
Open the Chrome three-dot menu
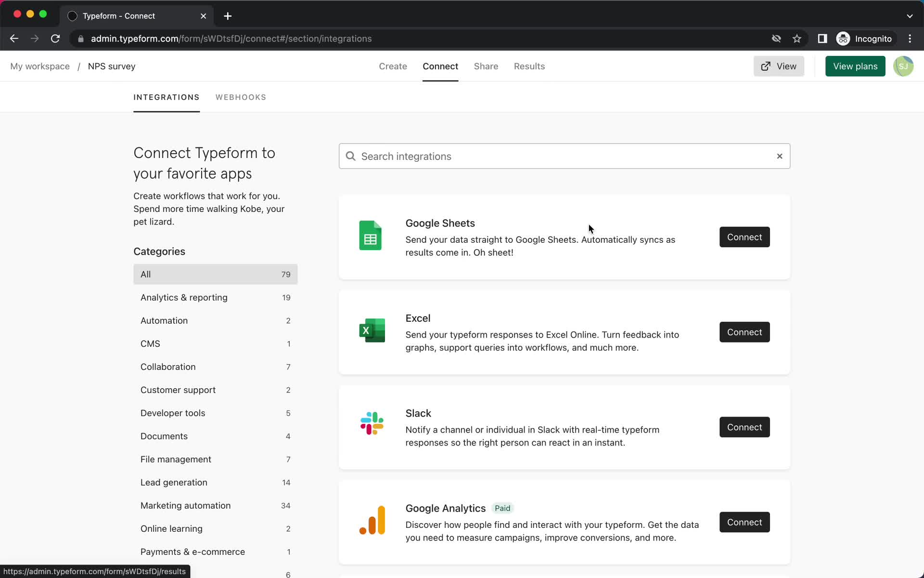[910, 39]
